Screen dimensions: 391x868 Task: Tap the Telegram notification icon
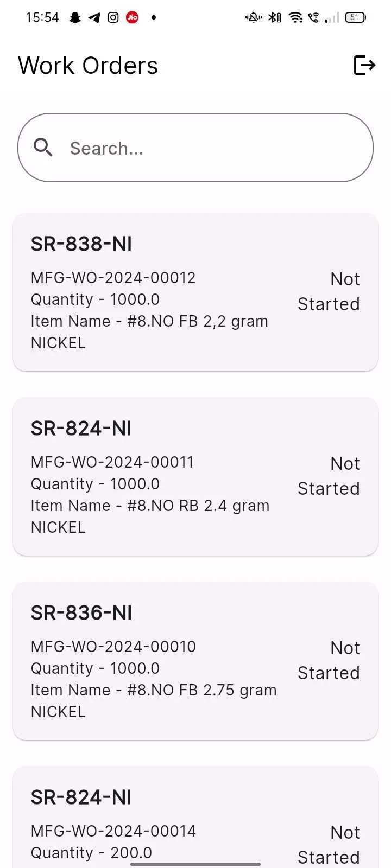click(x=94, y=17)
